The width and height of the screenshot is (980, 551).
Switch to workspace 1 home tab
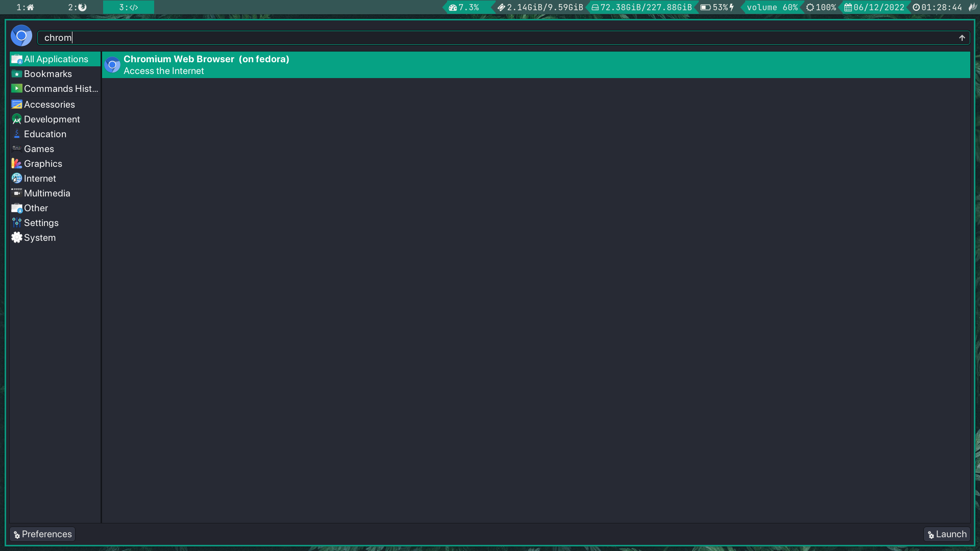pos(26,7)
